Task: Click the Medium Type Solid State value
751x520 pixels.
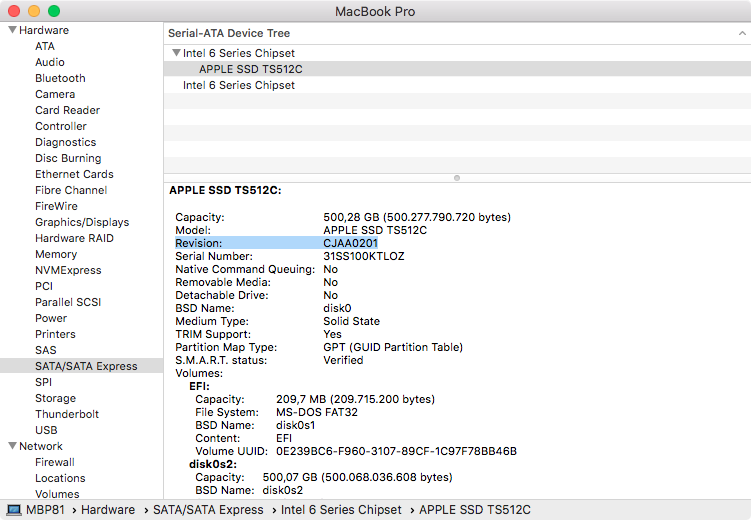Action: click(x=352, y=321)
